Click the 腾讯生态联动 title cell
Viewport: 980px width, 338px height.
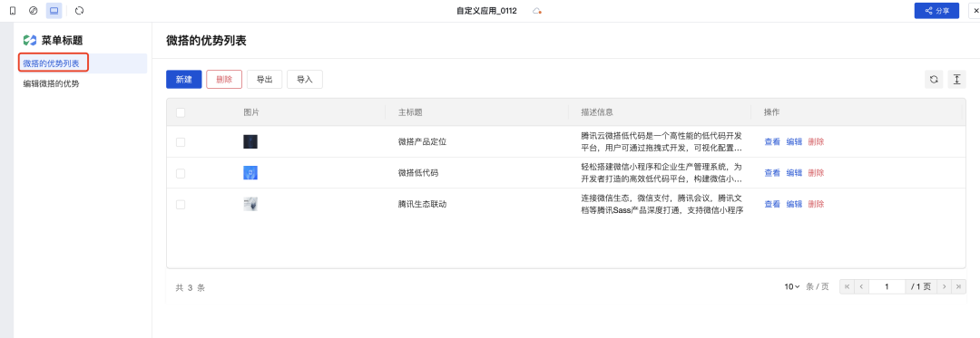click(x=423, y=204)
